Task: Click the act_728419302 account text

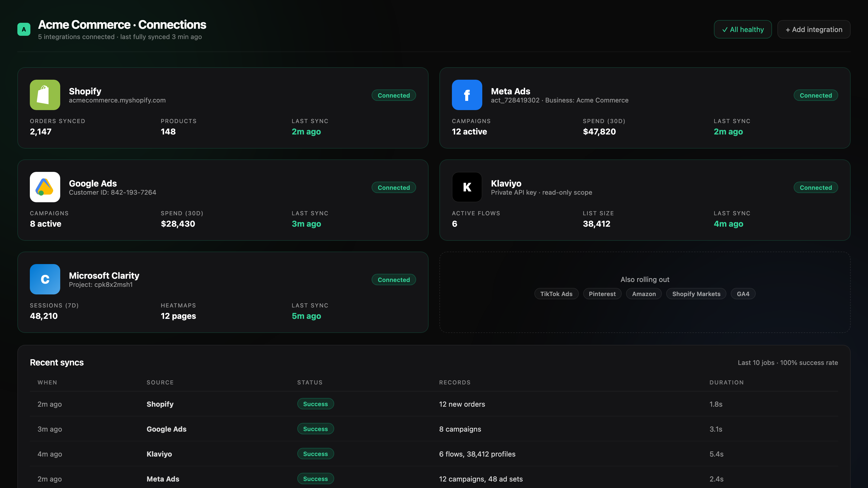Action: tap(515, 100)
